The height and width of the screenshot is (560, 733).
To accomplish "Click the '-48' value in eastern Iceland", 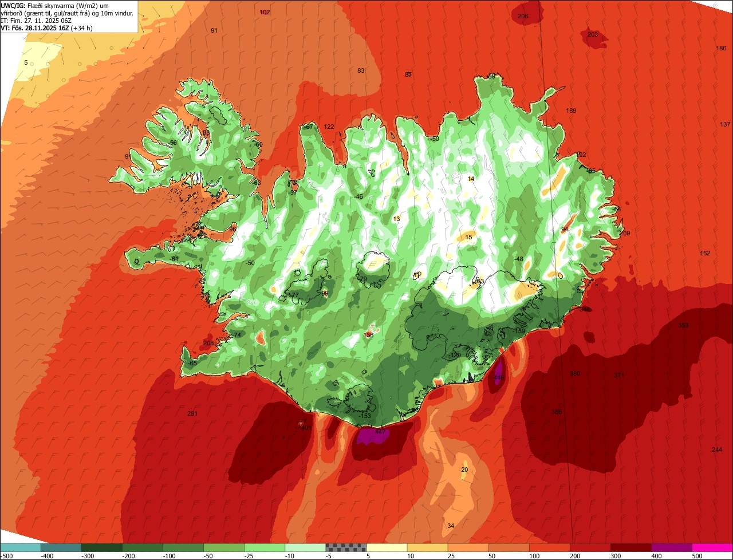I will click(x=518, y=259).
